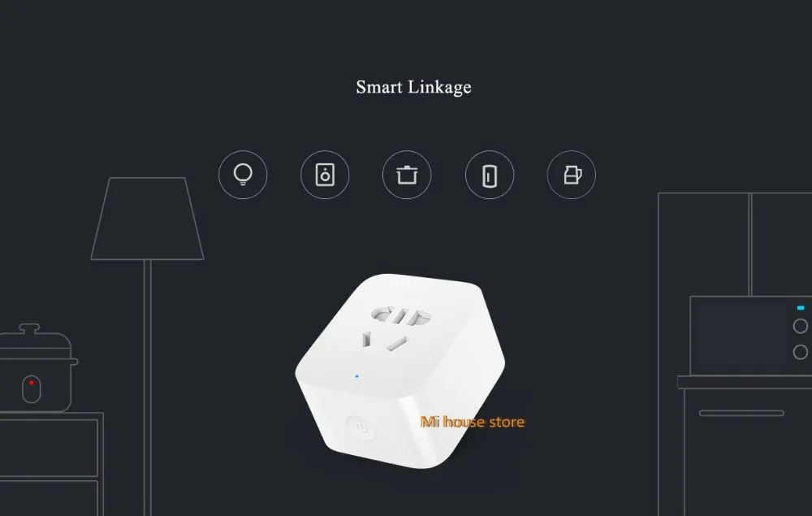Screen dimensions: 812x516
Task: Click the microwave lower round knob
Action: [x=800, y=352]
